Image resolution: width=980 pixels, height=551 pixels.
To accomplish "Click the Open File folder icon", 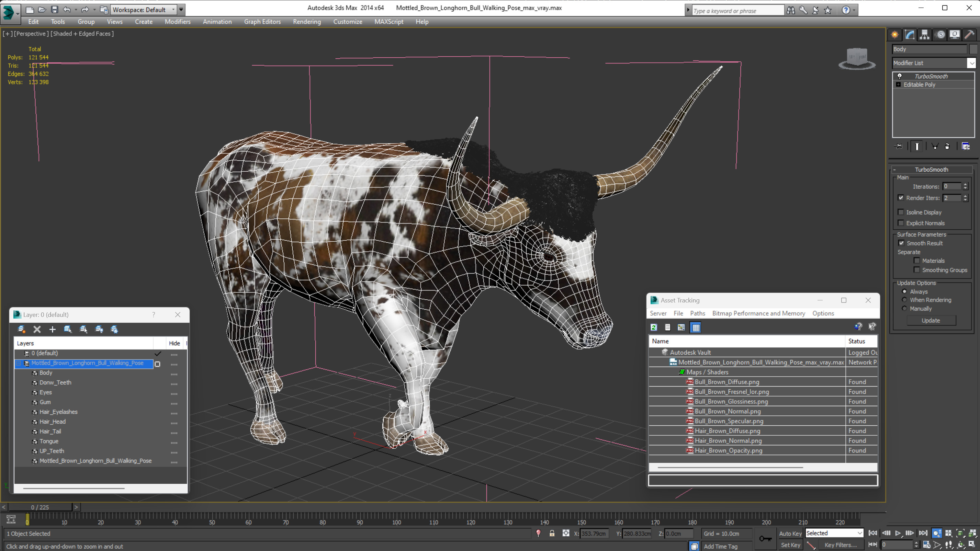I will point(42,10).
